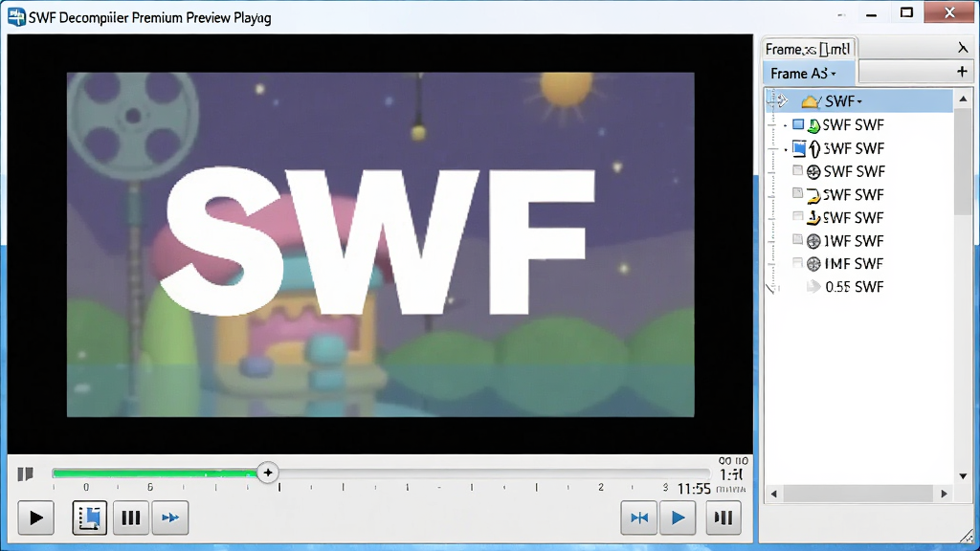980x551 pixels.
Task: Tick the checkbox on the wheel-icon SWF SWF row
Action: coord(797,170)
